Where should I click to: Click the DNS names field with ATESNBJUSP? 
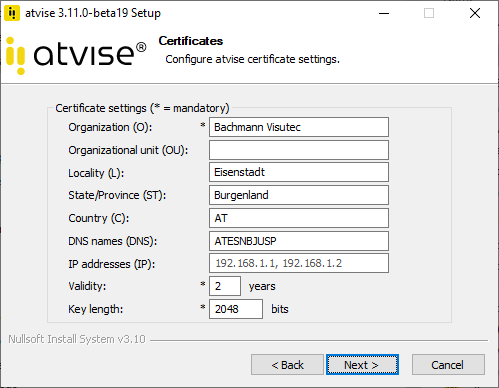tap(299, 241)
